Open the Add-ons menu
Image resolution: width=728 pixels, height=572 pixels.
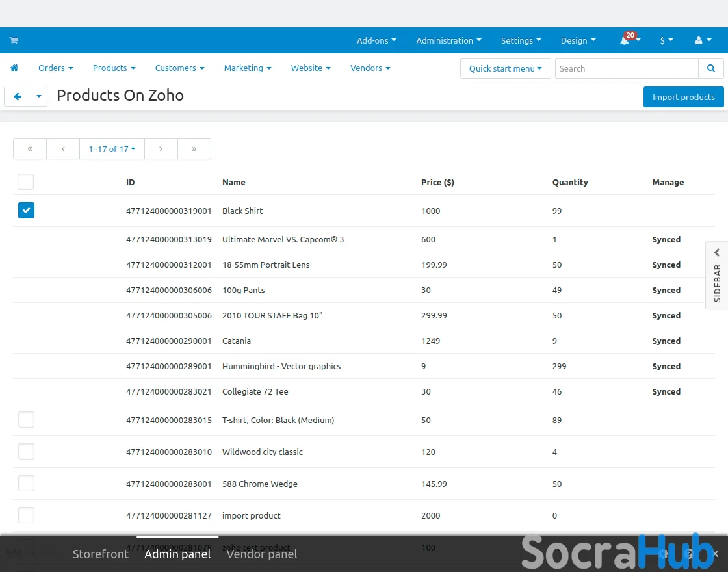(x=376, y=40)
